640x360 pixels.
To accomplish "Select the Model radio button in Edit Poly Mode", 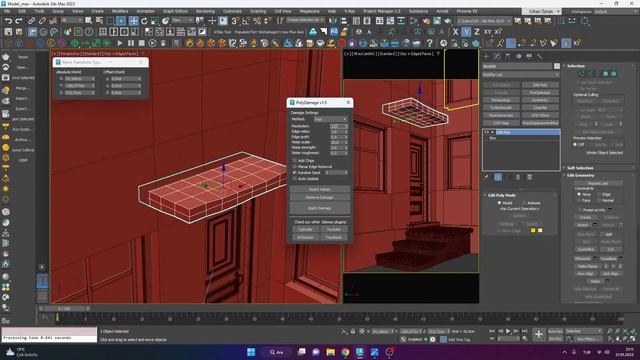I will (x=499, y=203).
